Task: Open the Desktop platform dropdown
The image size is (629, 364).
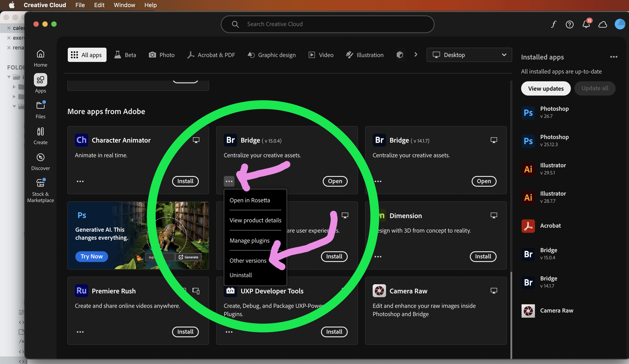Action: tap(469, 55)
